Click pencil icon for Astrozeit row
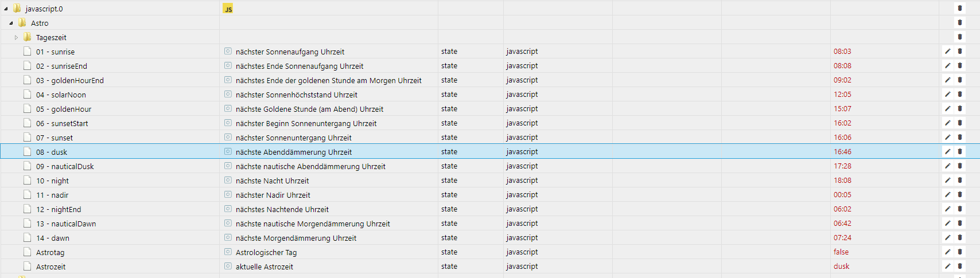The image size is (980, 278). pyautogui.click(x=948, y=266)
